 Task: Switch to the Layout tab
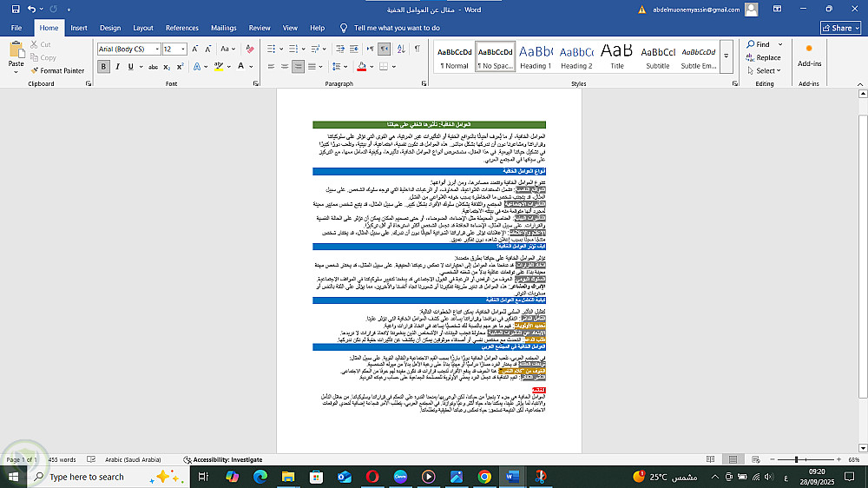pyautogui.click(x=143, y=28)
